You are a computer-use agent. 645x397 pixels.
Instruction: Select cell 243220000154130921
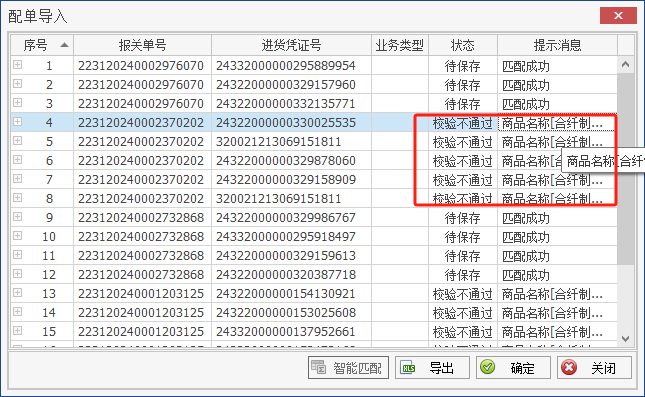[291, 294]
